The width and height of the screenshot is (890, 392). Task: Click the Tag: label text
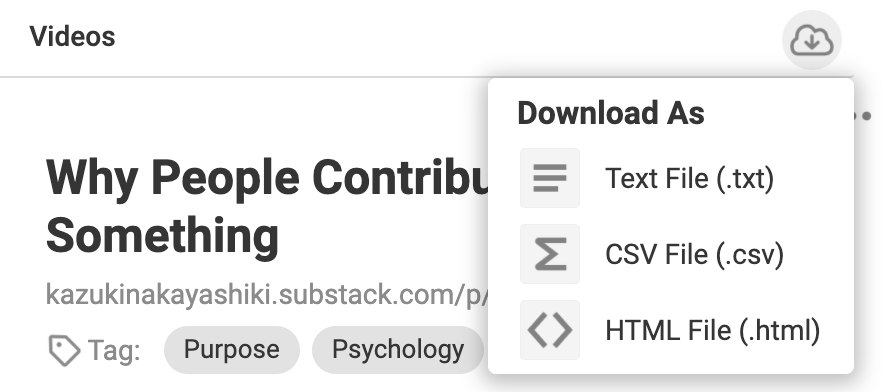pos(114,350)
